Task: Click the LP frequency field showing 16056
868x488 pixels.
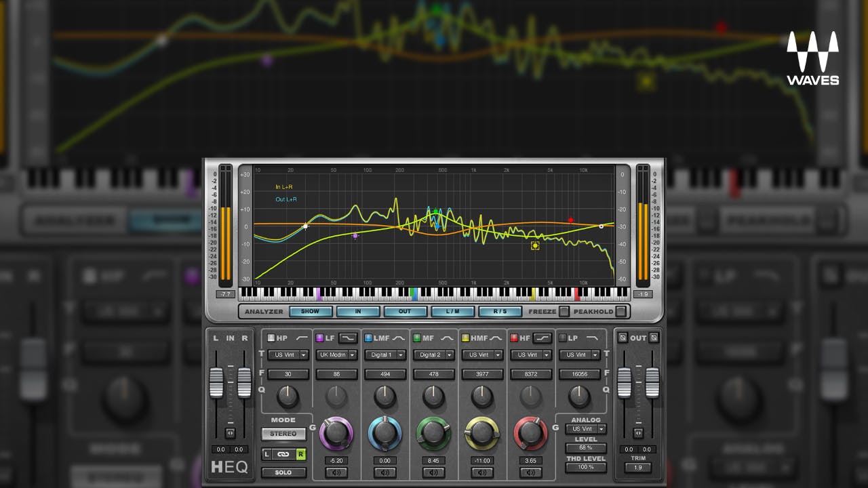Action: coord(580,374)
